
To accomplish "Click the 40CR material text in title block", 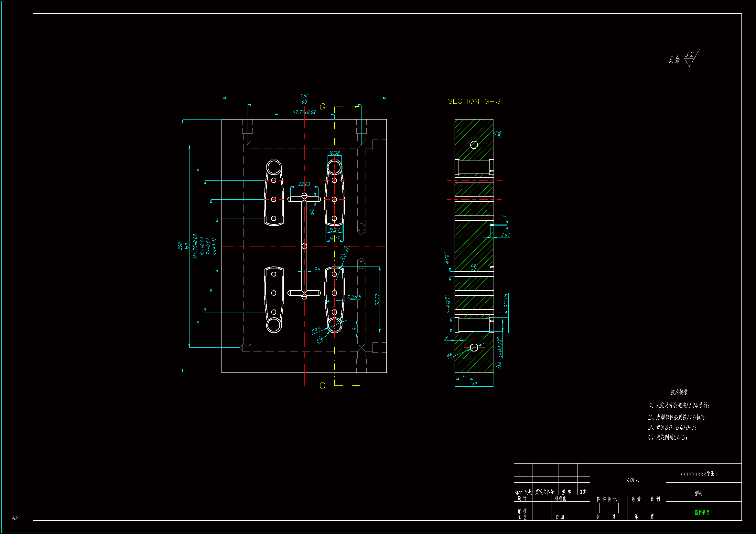I will coord(632,480).
